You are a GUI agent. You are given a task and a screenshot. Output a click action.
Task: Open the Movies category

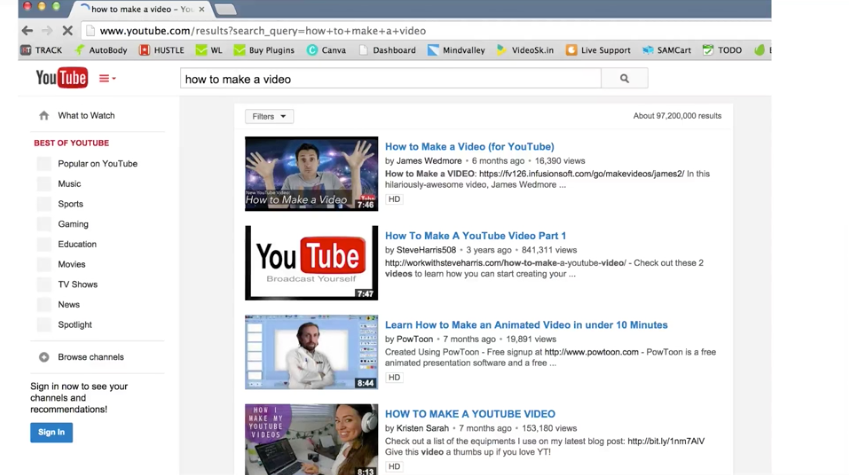click(x=71, y=264)
